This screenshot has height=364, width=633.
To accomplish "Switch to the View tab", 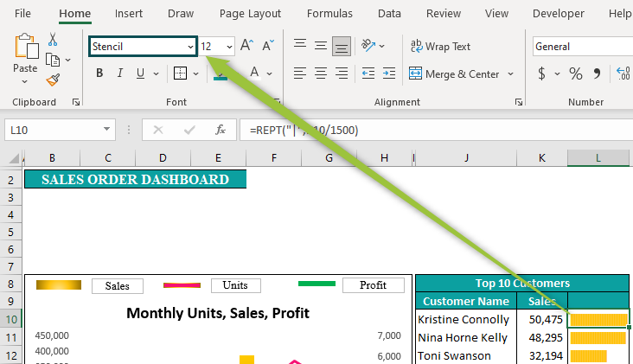I will 496,14.
